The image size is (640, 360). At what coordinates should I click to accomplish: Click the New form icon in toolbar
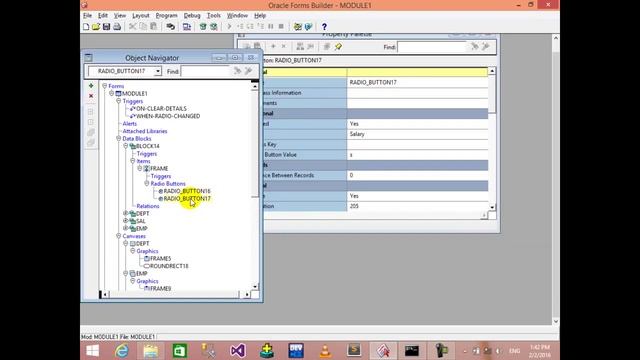coord(86,27)
